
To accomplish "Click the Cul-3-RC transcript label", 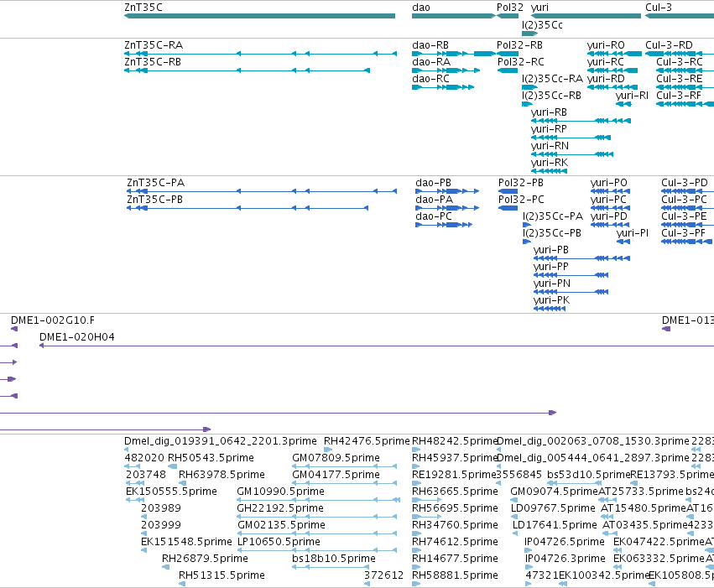I will pos(680,62).
